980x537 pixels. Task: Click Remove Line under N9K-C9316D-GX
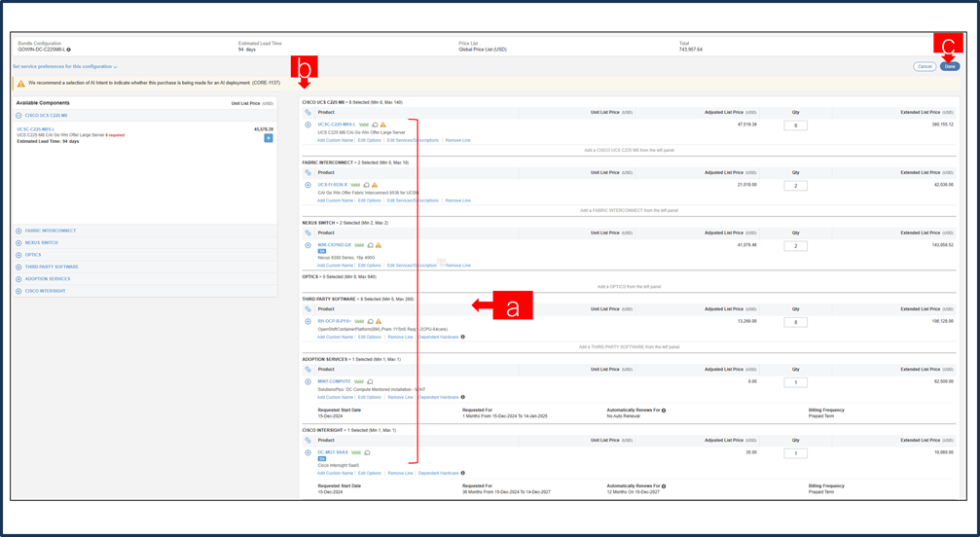[457, 266]
